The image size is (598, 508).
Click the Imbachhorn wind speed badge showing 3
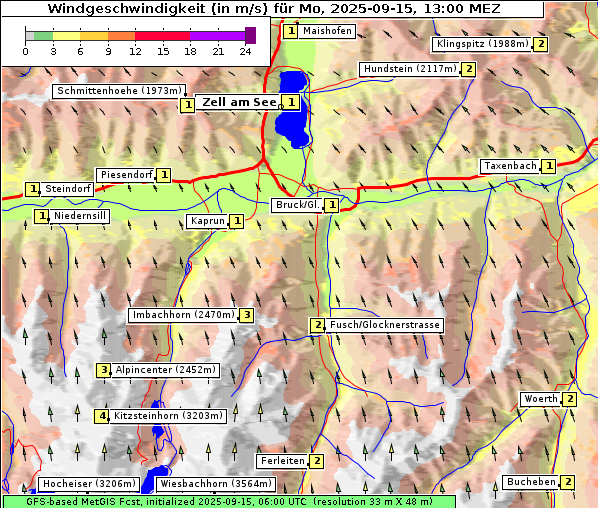(x=247, y=315)
